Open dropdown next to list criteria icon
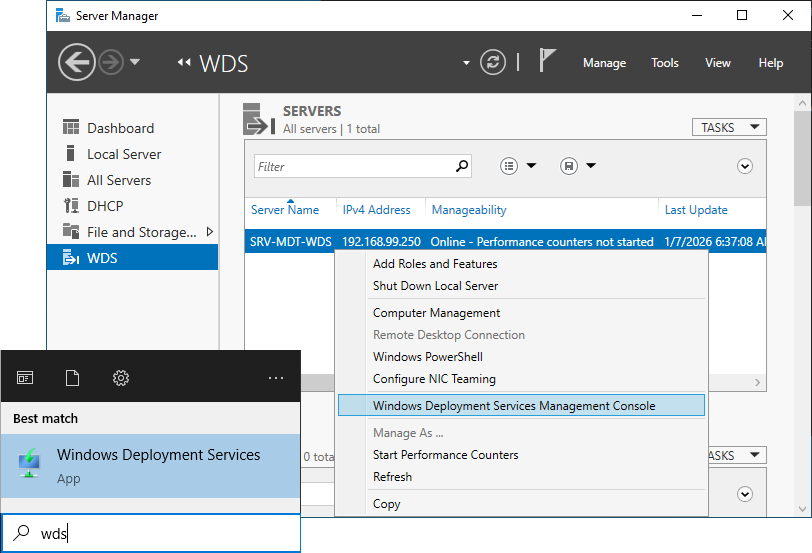The height and width of the screenshot is (553, 812). click(x=531, y=166)
